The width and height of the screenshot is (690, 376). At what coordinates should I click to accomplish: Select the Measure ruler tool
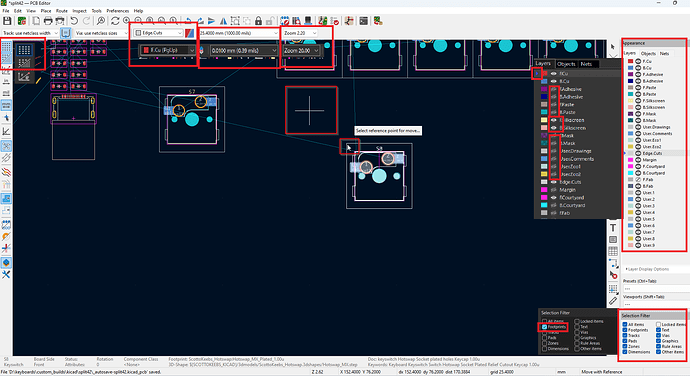[x=613, y=301]
